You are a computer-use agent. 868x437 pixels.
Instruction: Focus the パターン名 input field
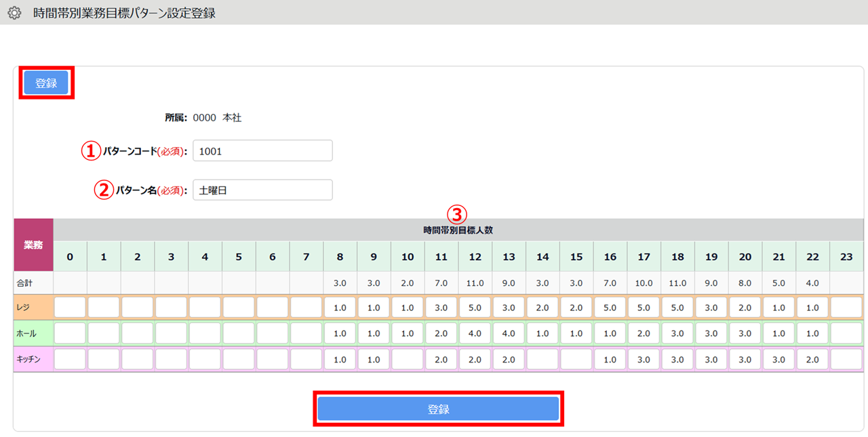[262, 190]
